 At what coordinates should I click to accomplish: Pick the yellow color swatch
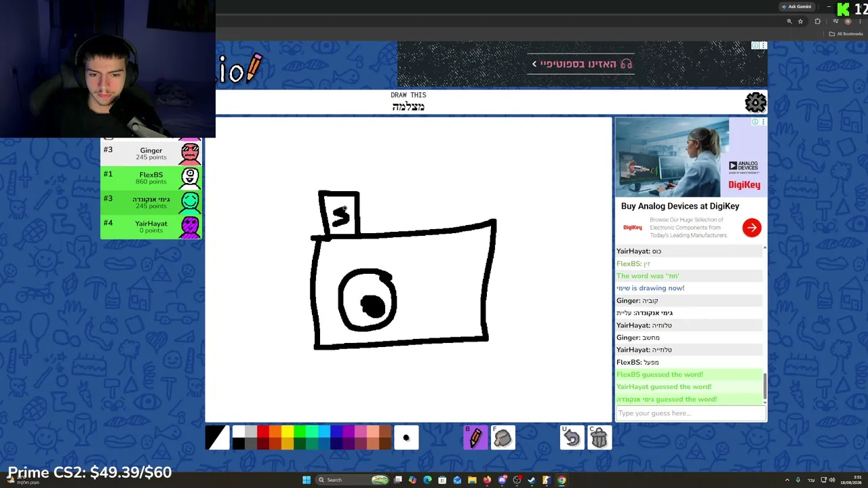click(x=288, y=432)
